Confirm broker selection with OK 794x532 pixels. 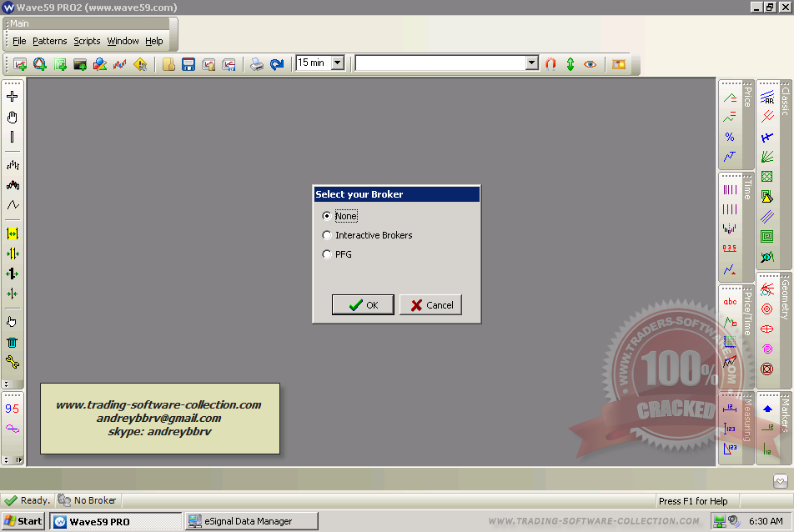point(363,305)
